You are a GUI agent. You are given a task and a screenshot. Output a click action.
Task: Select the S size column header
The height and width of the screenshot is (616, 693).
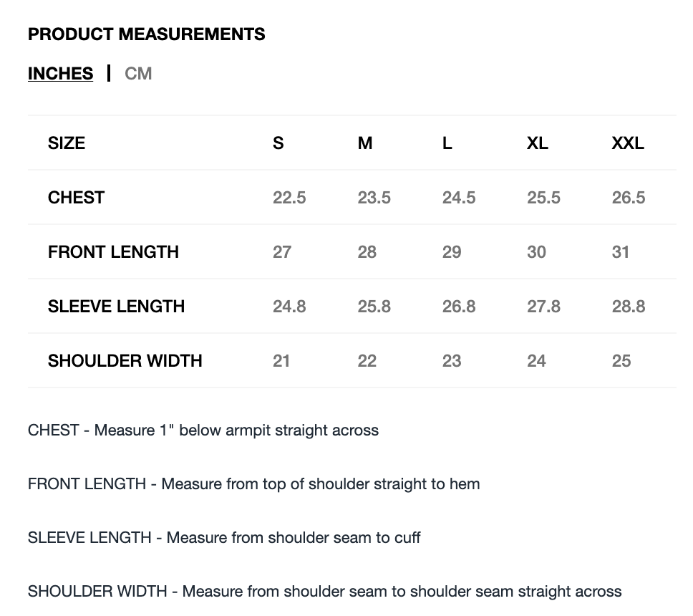point(278,143)
